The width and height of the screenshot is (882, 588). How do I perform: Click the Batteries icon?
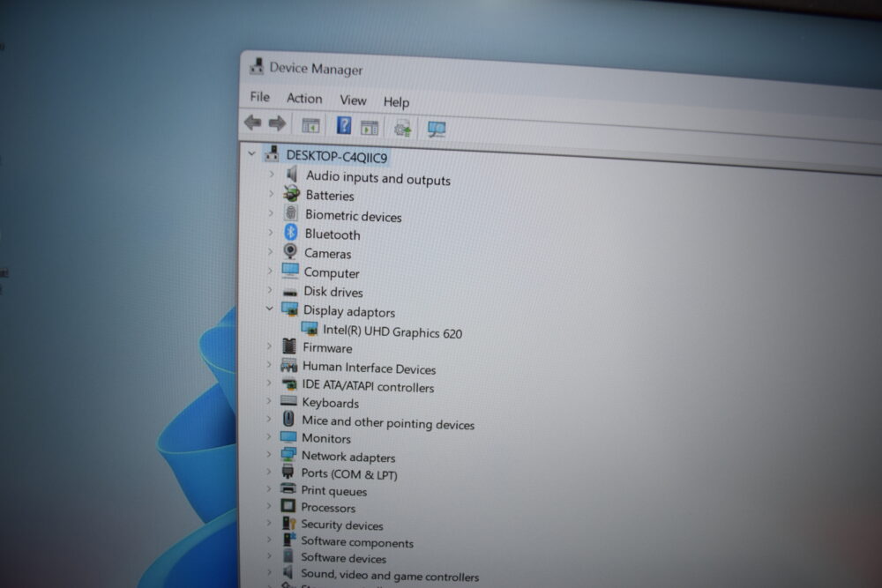coord(291,194)
